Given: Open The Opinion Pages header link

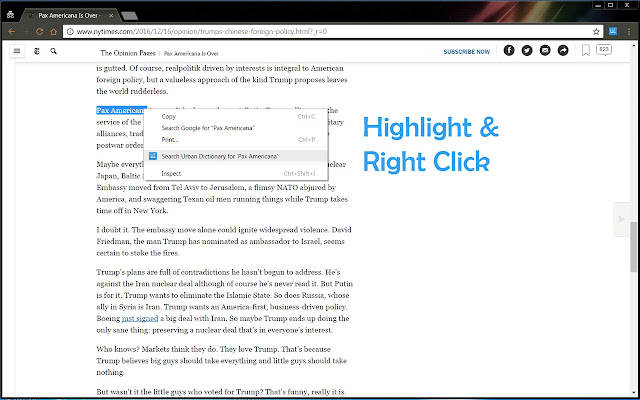Looking at the screenshot, I should pos(128,53).
